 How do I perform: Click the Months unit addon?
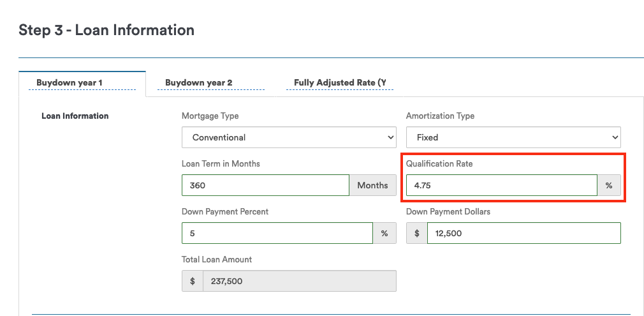[372, 185]
